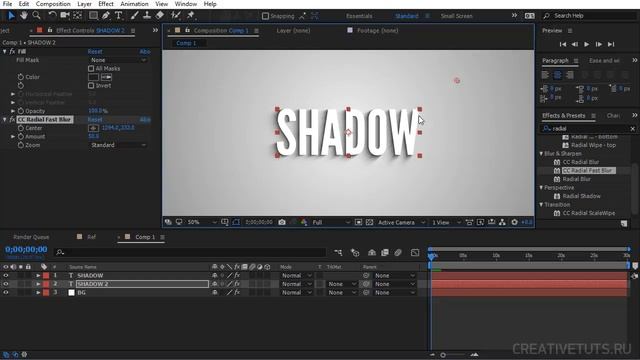Select the Clone Stamp tool

pos(147,16)
